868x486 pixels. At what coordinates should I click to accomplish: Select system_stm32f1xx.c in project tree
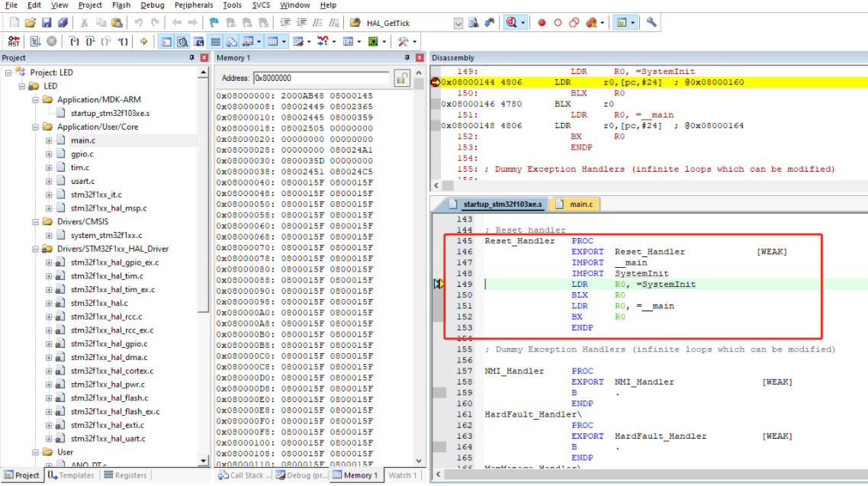[106, 235]
